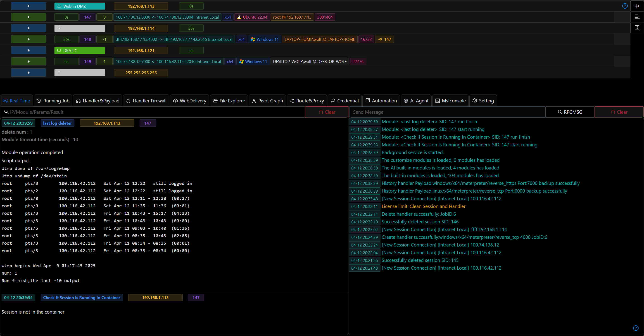
Task: Focus the Send Message input field
Action: 447,112
